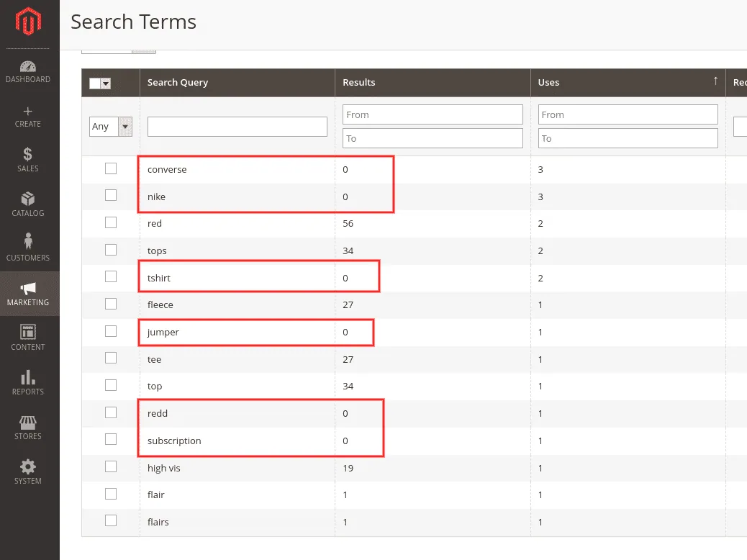Select the 'subscription' search term

click(174, 441)
